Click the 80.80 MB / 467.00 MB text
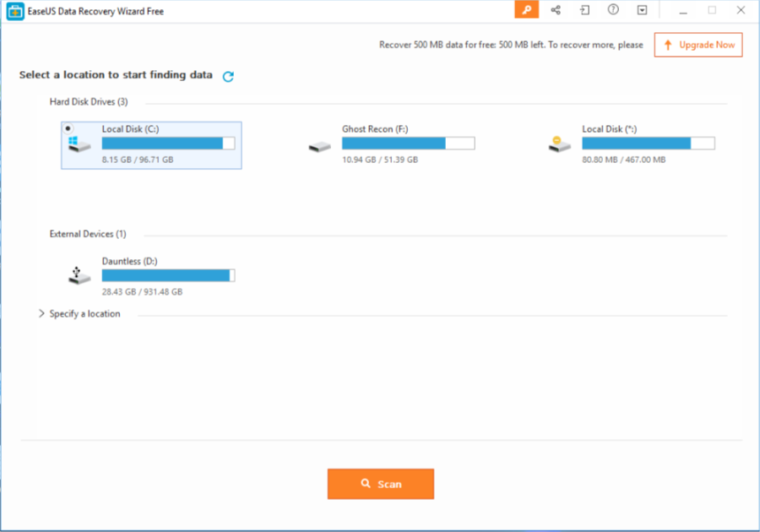 (x=624, y=160)
